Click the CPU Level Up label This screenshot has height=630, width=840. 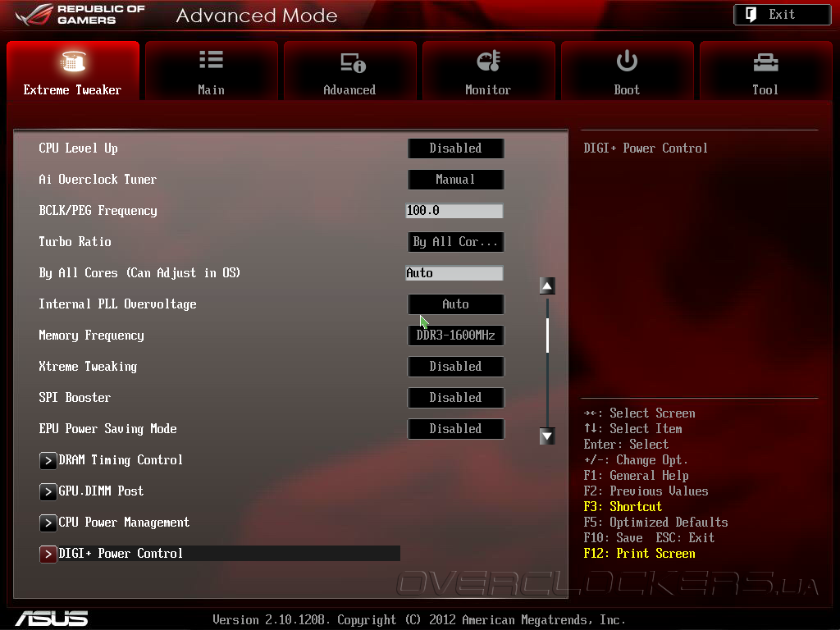(78, 148)
